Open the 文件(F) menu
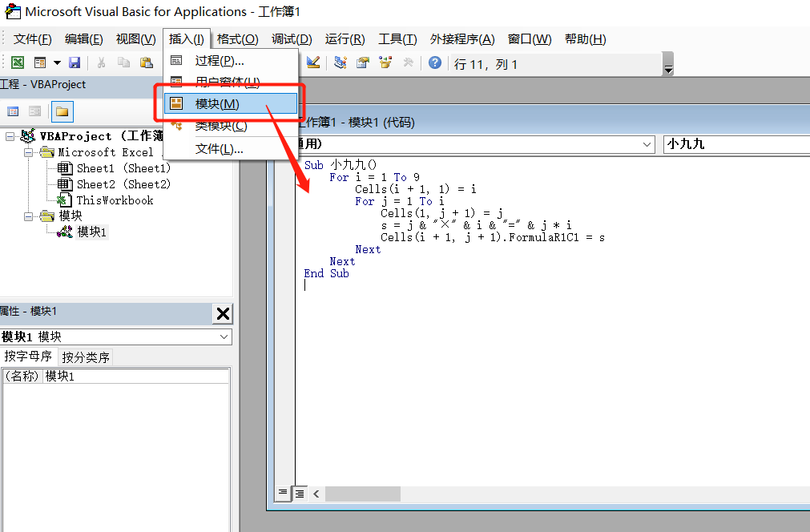This screenshot has height=532, width=810. tap(33, 39)
